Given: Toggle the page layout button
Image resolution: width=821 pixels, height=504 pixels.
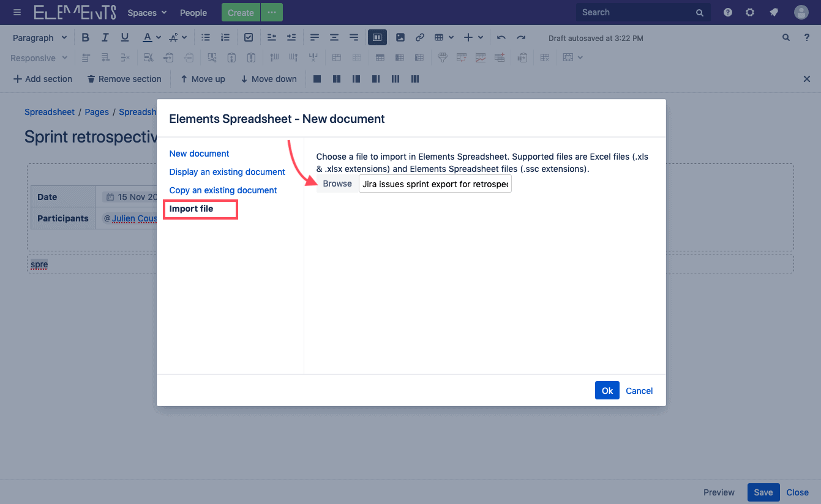Looking at the screenshot, I should pos(377,37).
